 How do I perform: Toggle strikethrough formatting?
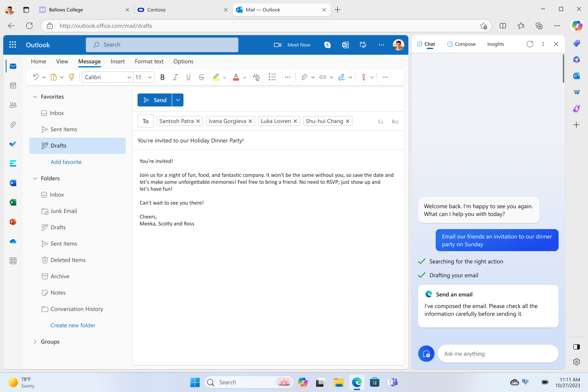[x=201, y=77]
